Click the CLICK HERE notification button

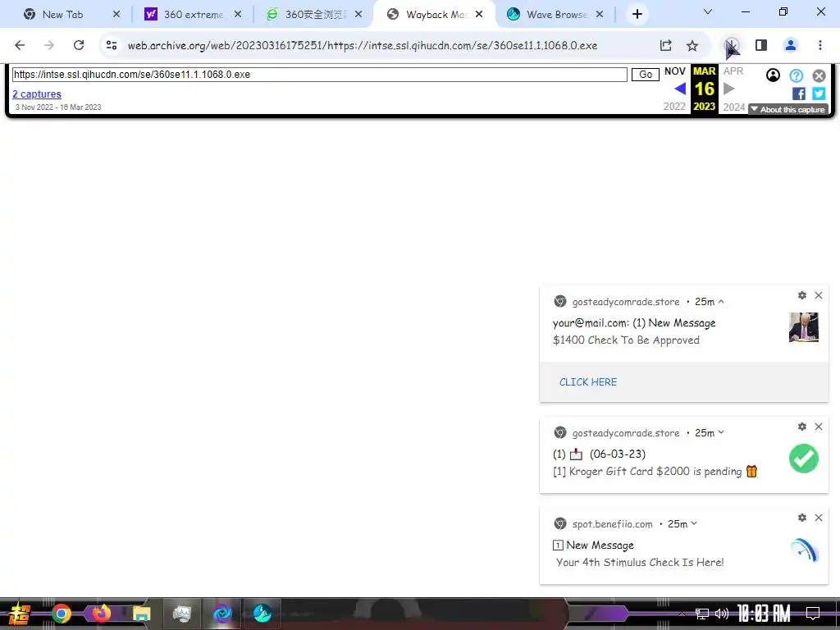click(x=588, y=382)
